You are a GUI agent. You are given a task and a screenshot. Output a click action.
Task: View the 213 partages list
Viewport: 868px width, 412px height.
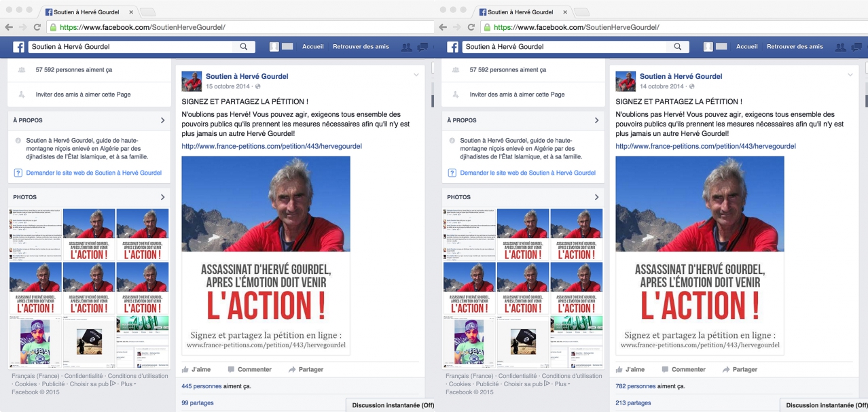pyautogui.click(x=633, y=403)
